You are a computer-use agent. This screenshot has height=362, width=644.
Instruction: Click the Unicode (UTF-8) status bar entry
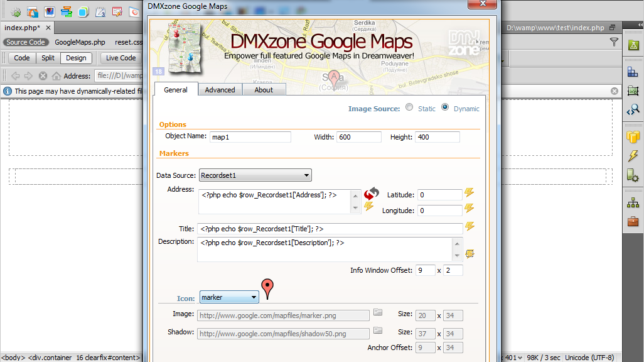[590, 358]
